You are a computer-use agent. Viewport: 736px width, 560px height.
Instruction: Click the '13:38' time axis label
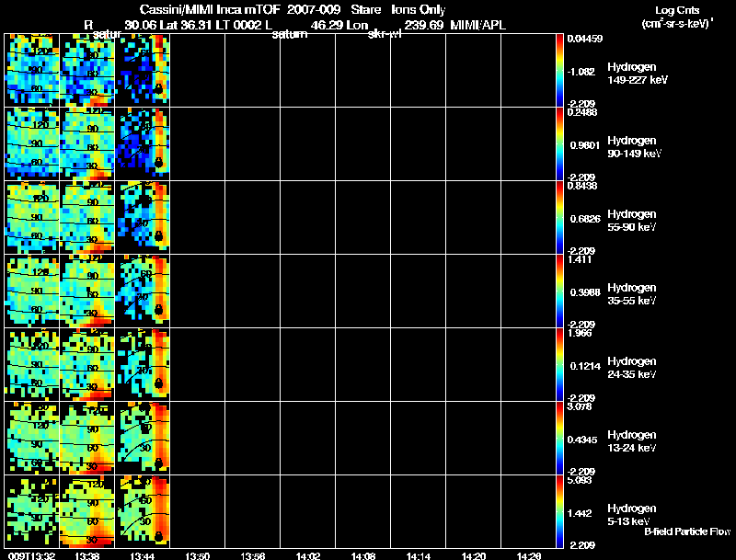(x=86, y=555)
